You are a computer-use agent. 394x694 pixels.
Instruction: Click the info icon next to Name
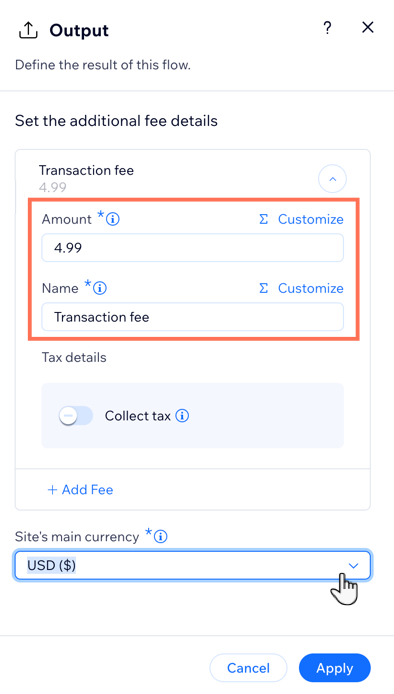[100, 288]
